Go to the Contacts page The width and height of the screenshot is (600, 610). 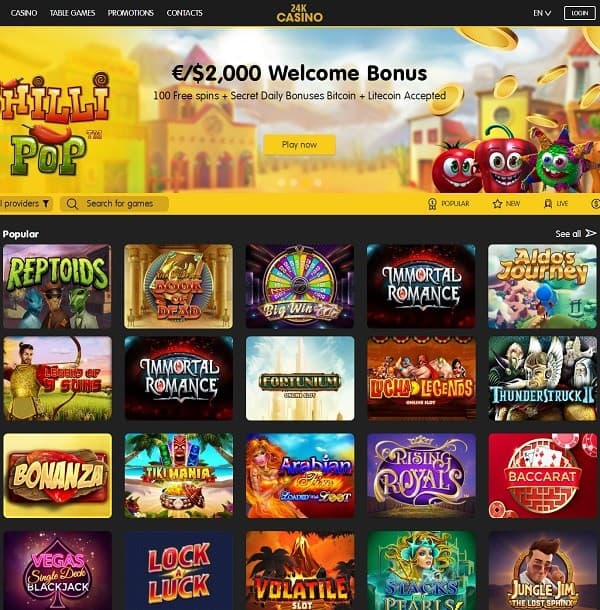point(184,13)
